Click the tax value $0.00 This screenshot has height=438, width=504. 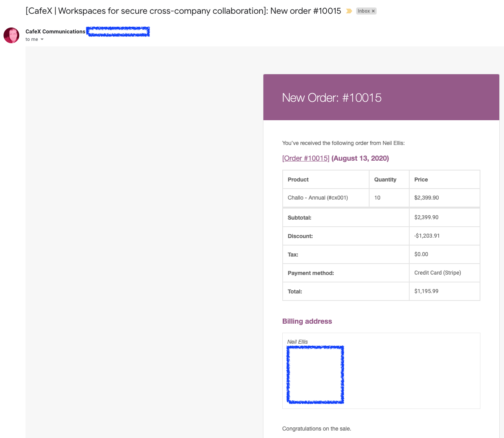(421, 254)
